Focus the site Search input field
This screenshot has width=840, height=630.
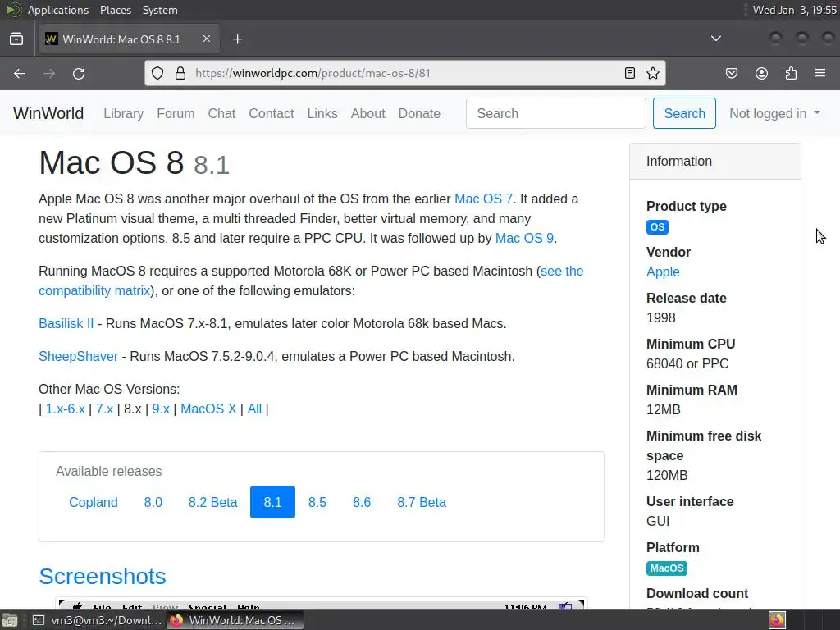[x=556, y=113]
